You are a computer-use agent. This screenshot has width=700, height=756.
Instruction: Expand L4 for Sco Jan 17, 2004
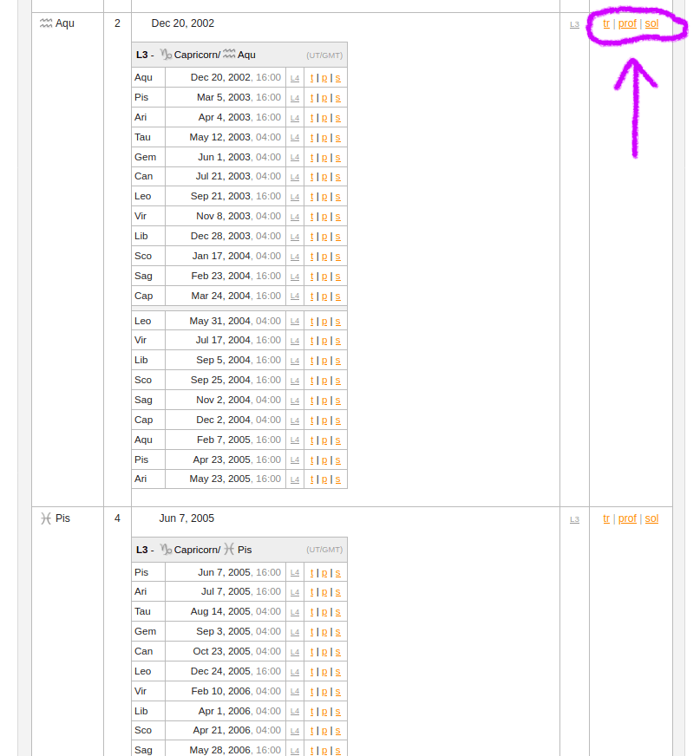(295, 257)
